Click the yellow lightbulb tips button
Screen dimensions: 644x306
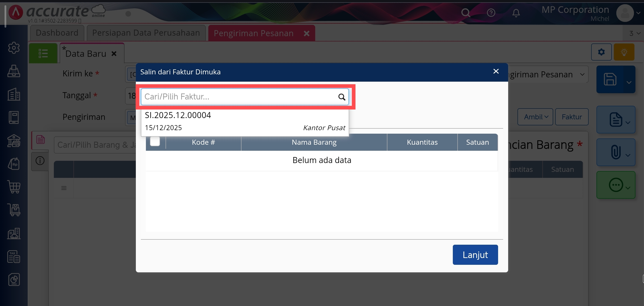(624, 52)
